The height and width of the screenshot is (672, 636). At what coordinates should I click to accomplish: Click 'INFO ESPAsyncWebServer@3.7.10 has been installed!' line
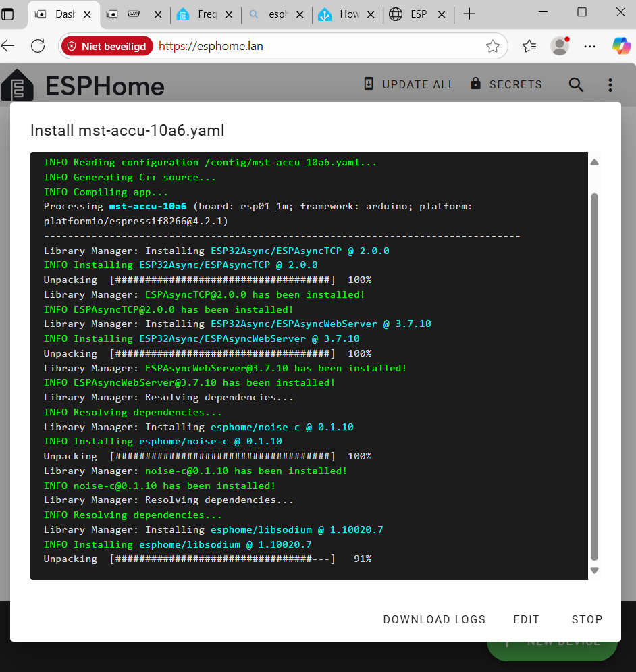point(190,382)
